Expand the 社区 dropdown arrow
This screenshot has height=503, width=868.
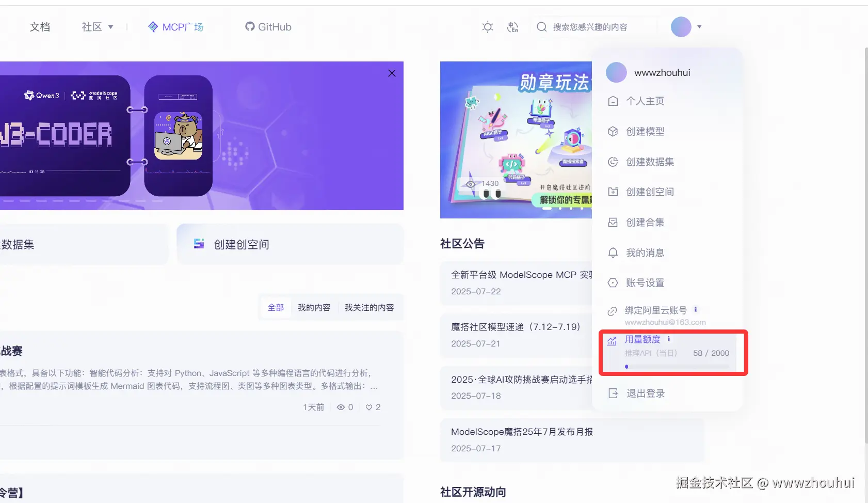pos(110,27)
